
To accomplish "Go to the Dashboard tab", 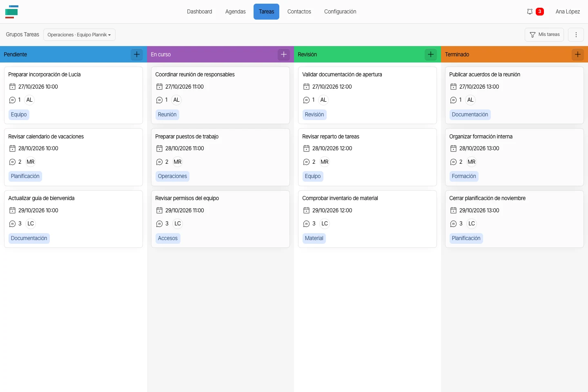I will [199, 12].
